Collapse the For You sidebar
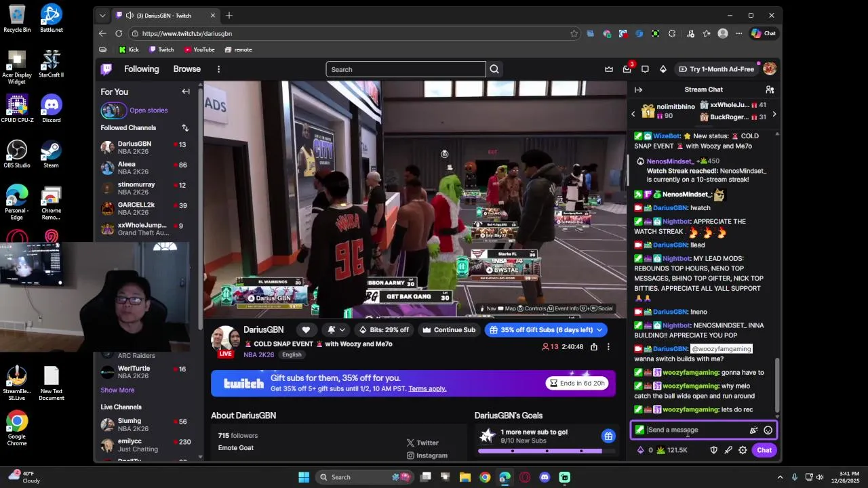The image size is (868, 488). tap(186, 91)
